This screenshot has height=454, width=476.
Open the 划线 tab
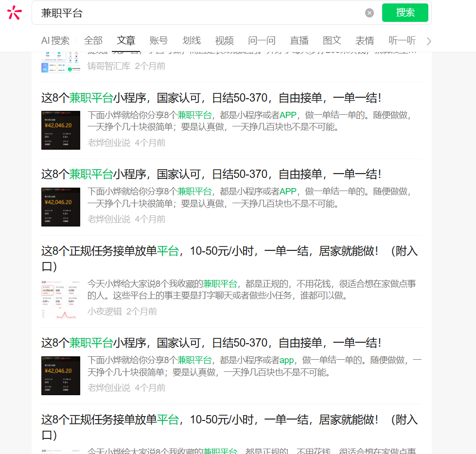(191, 40)
